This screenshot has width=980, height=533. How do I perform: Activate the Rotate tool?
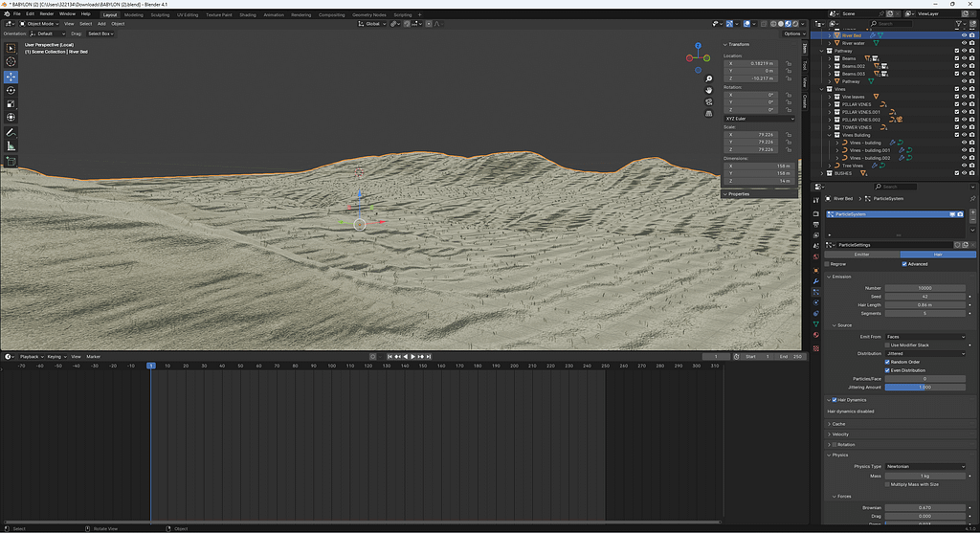11,90
